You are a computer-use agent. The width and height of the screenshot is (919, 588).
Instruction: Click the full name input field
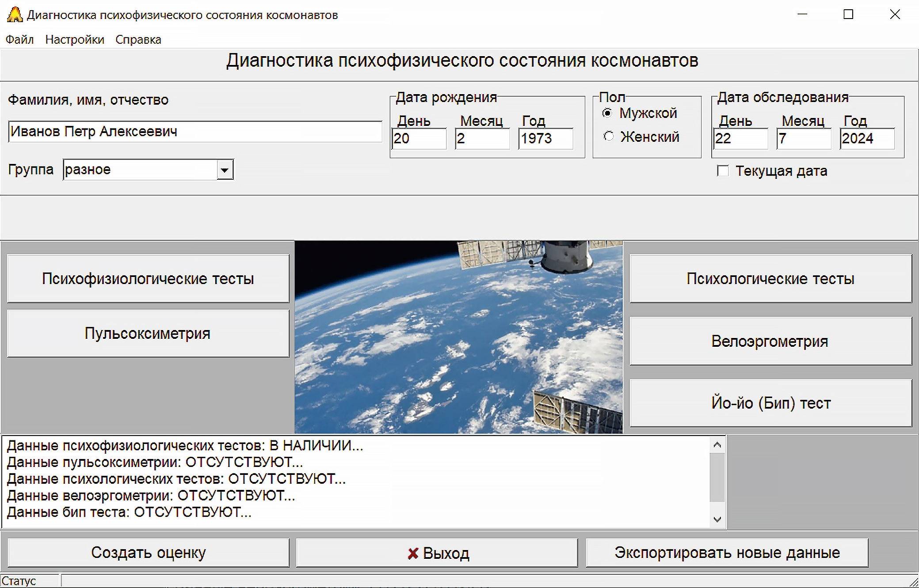pyautogui.click(x=194, y=132)
